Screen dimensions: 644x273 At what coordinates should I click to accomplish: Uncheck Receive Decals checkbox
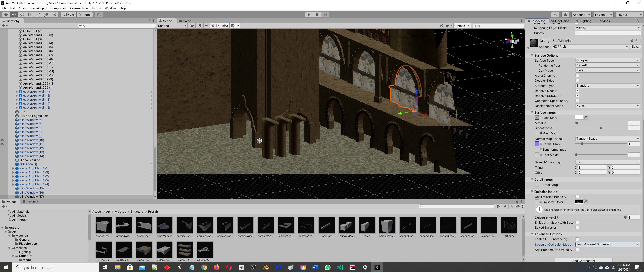(577, 91)
